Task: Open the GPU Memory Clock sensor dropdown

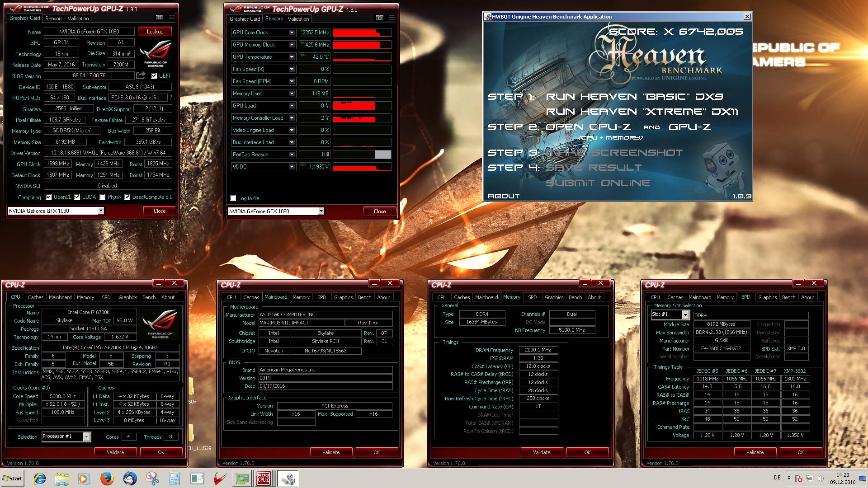Action: coord(292,45)
